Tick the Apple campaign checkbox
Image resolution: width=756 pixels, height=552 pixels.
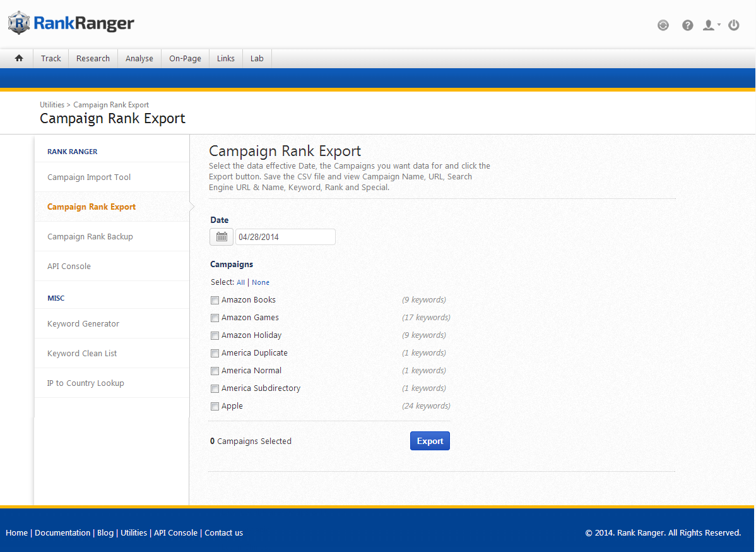[x=215, y=406]
